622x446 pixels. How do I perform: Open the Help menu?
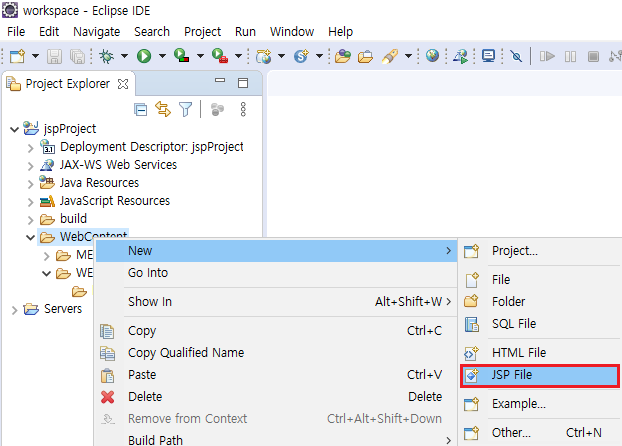pyautogui.click(x=340, y=31)
